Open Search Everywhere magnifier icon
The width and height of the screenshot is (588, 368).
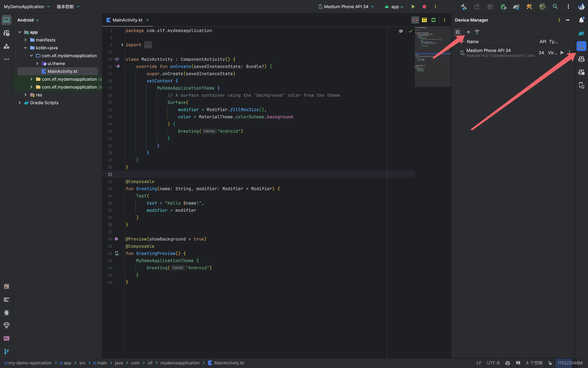pos(555,7)
